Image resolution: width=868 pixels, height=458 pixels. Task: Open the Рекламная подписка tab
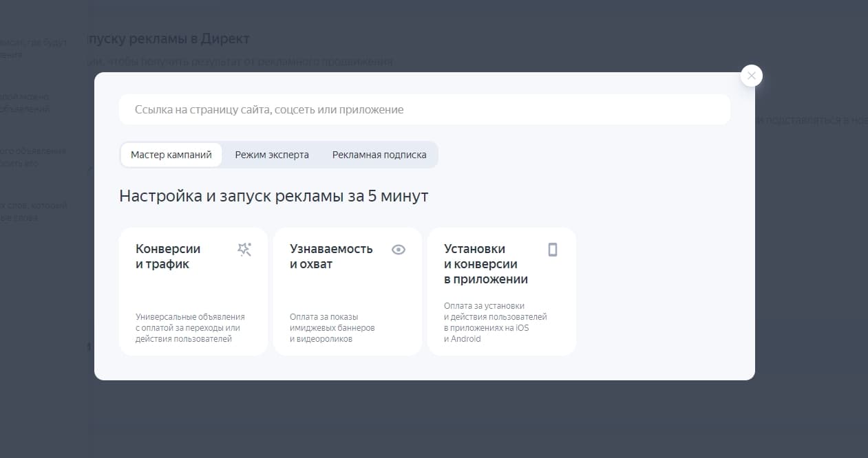pos(379,154)
